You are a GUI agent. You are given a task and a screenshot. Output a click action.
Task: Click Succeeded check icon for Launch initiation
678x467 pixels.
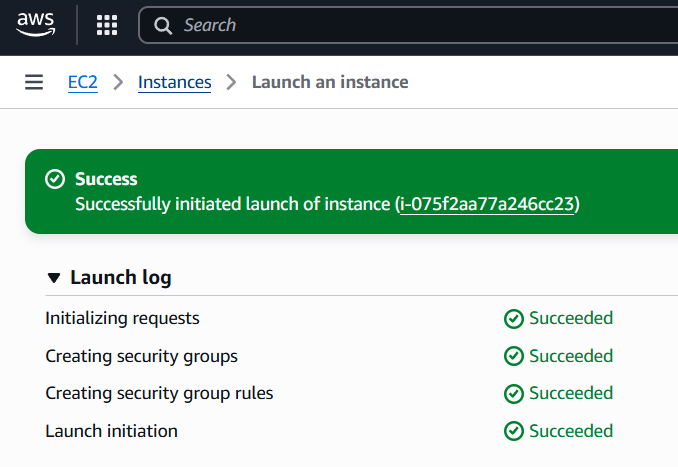pos(514,432)
